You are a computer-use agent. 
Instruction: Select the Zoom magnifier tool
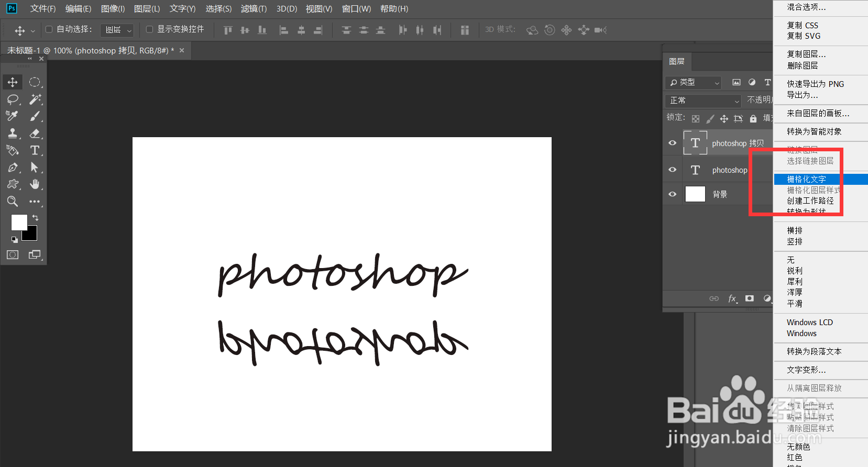point(13,201)
